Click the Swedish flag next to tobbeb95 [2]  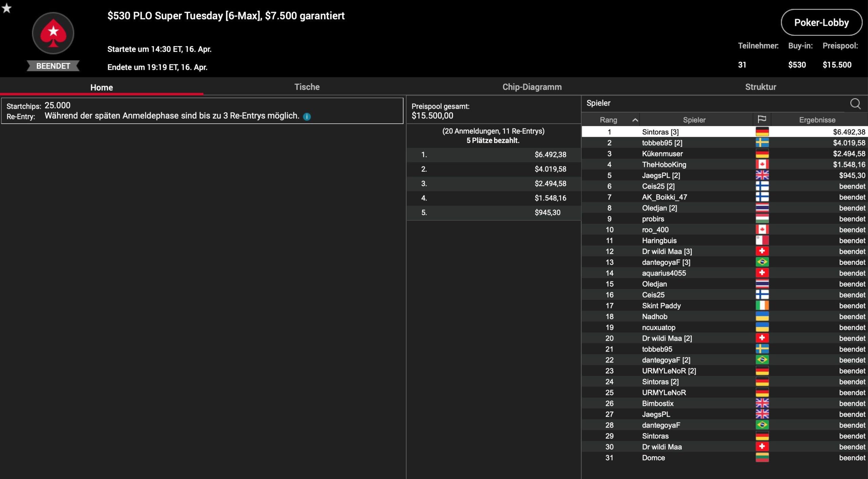(x=762, y=143)
